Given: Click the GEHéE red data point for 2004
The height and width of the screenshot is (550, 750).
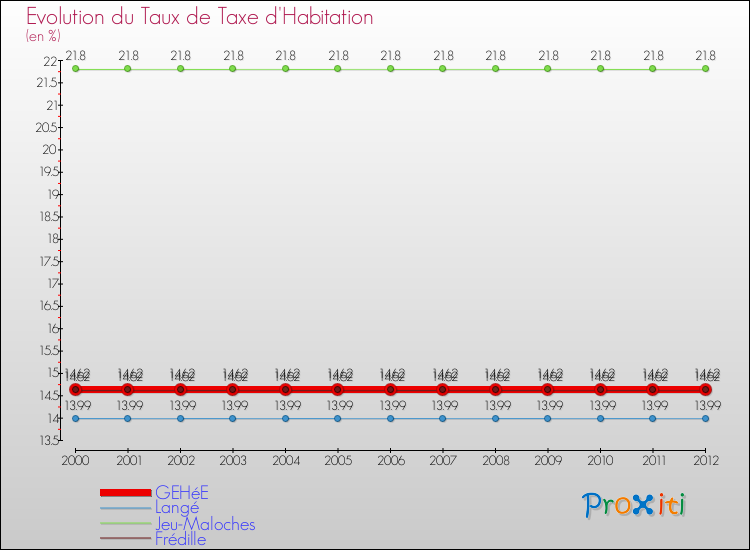Looking at the screenshot, I should pyautogui.click(x=285, y=389).
